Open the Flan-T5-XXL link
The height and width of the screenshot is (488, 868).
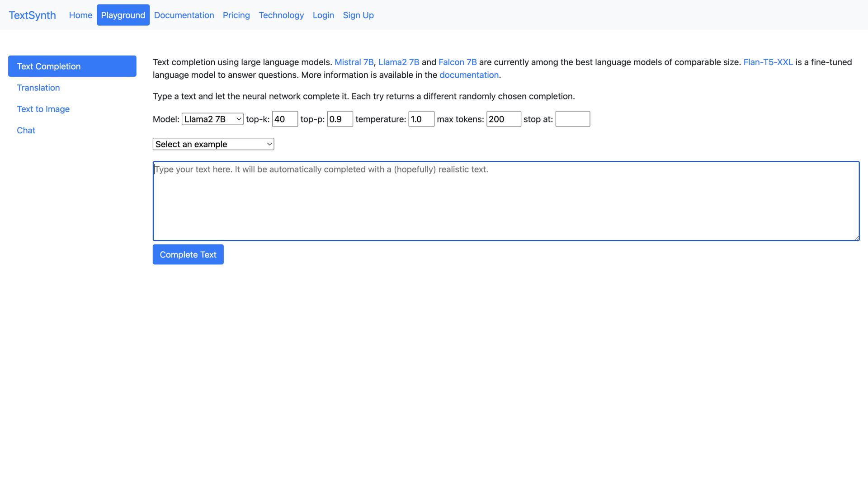click(x=768, y=62)
